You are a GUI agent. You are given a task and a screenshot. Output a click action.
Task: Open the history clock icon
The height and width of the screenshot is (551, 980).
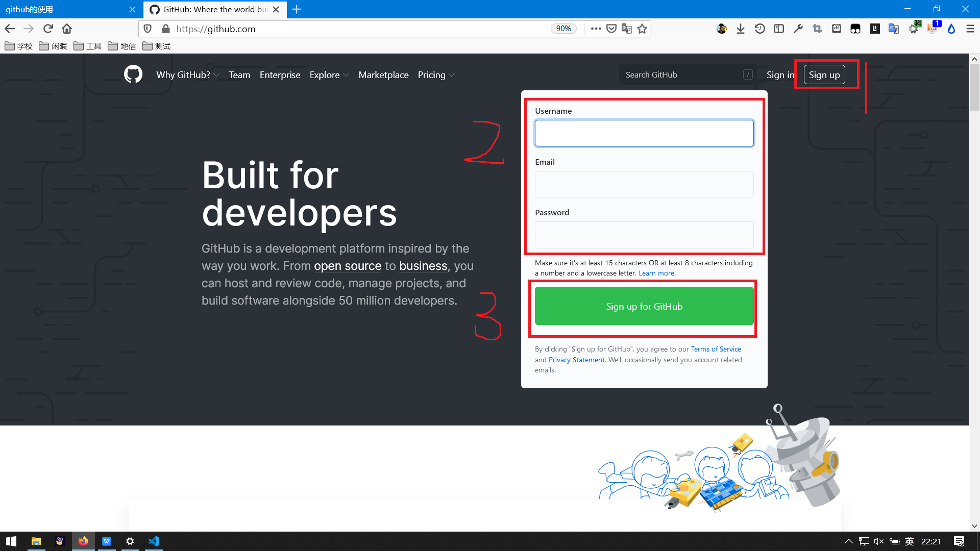(759, 29)
